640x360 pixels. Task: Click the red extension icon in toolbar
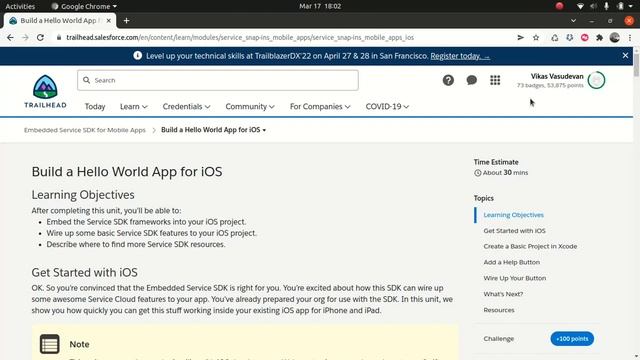point(585,38)
